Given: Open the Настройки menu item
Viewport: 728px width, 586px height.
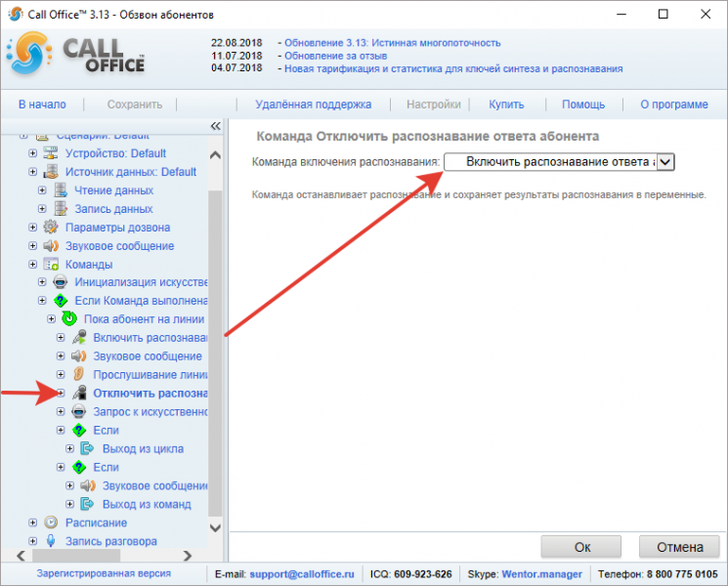Looking at the screenshot, I should [x=434, y=105].
